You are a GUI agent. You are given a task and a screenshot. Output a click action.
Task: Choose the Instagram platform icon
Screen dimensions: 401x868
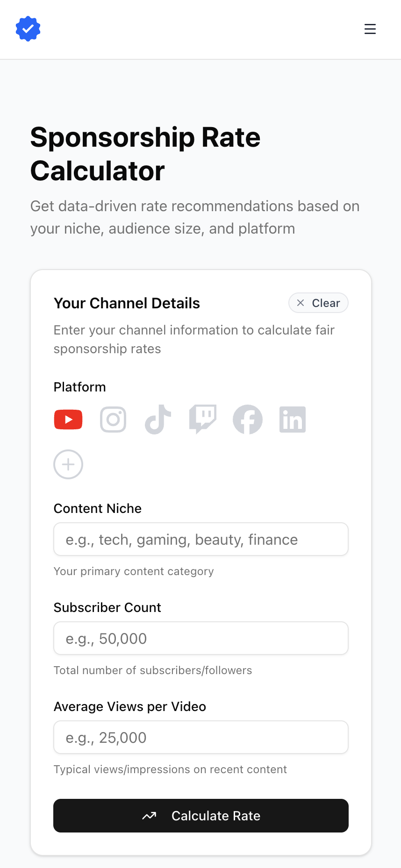click(x=113, y=420)
